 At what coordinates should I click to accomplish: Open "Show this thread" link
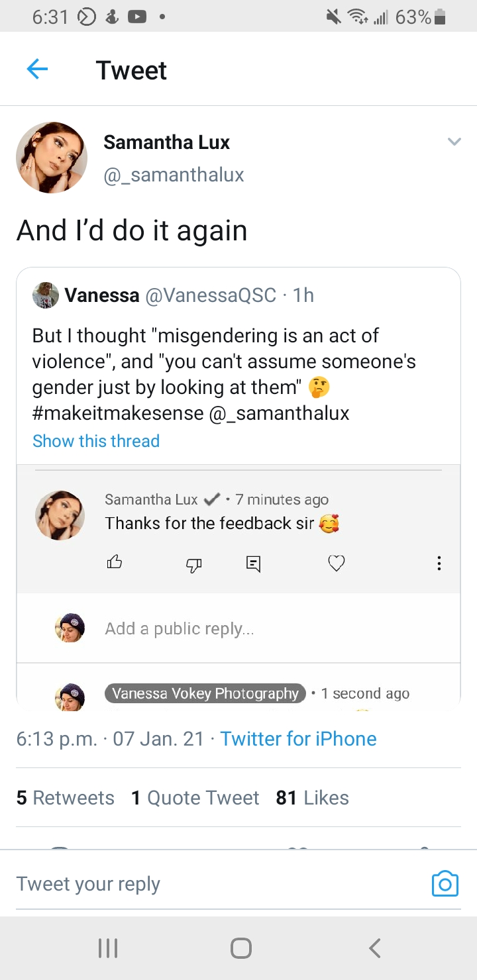tap(96, 441)
